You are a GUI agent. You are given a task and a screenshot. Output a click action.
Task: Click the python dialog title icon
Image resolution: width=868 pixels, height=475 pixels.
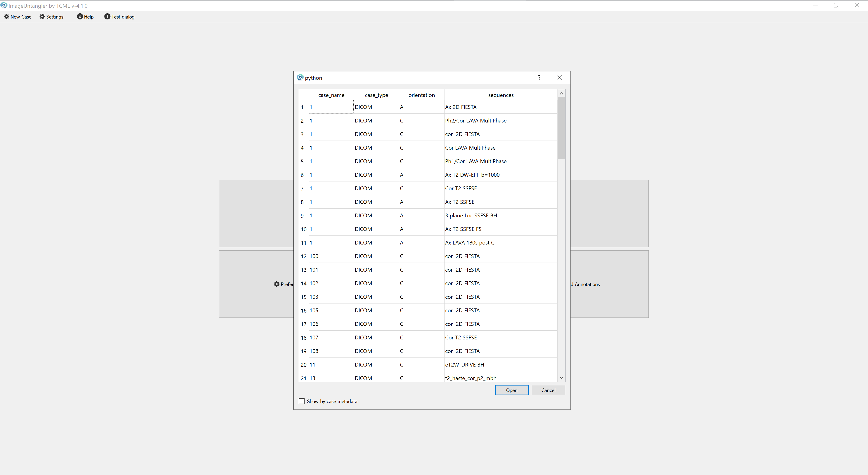[300, 78]
